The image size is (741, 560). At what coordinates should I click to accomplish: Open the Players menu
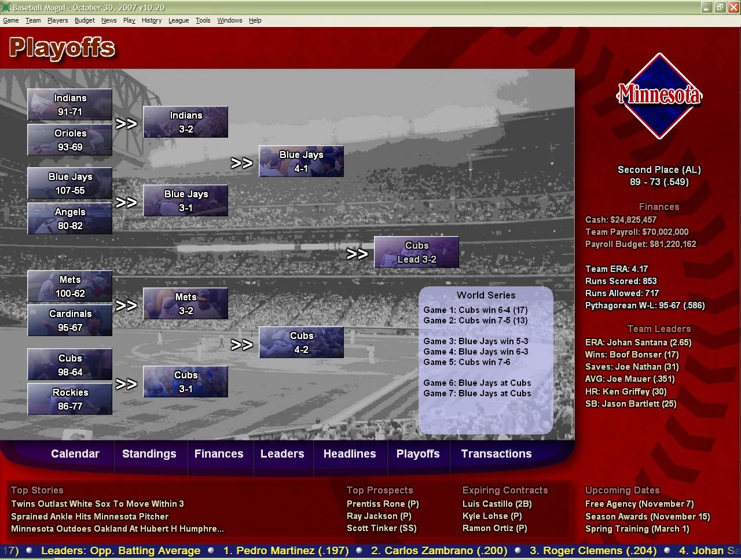coord(57,20)
